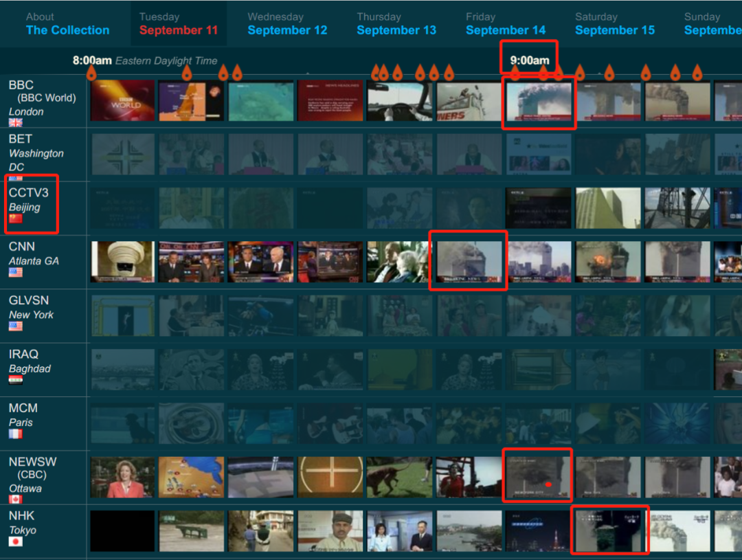742x560 pixels.
Task: Click the Canadian flag under NEWSW Ottawa
Action: point(15,500)
